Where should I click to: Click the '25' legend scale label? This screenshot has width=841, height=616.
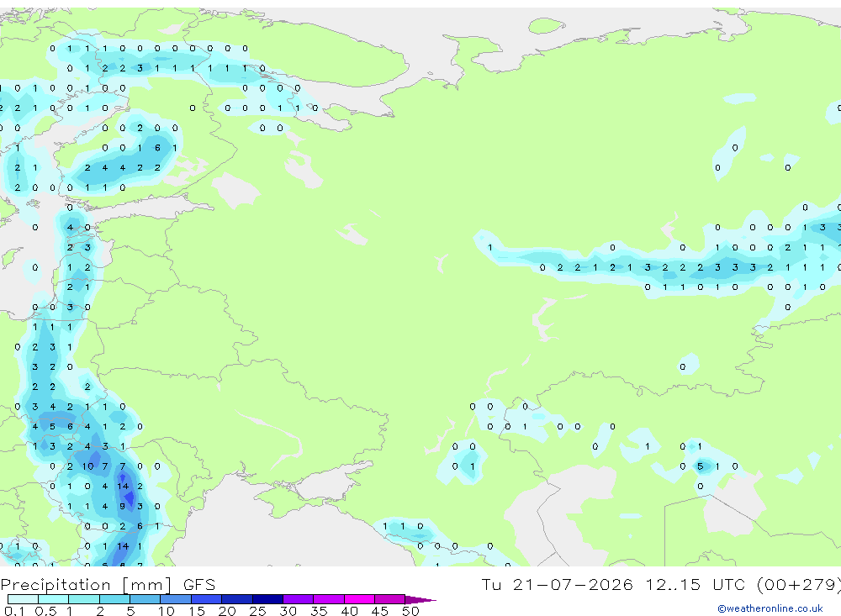[x=257, y=611]
